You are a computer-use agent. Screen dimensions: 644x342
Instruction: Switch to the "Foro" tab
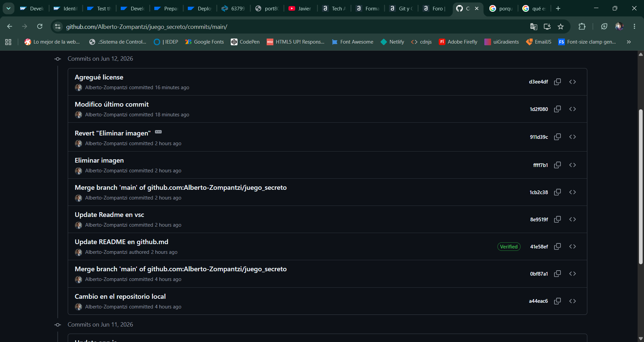coord(435,8)
